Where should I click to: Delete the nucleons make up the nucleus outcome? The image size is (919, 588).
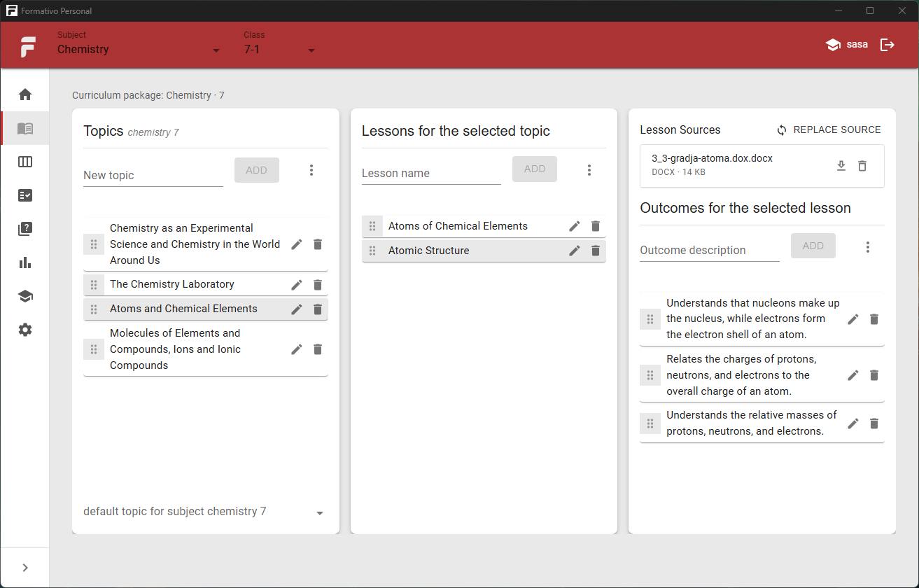pos(874,319)
